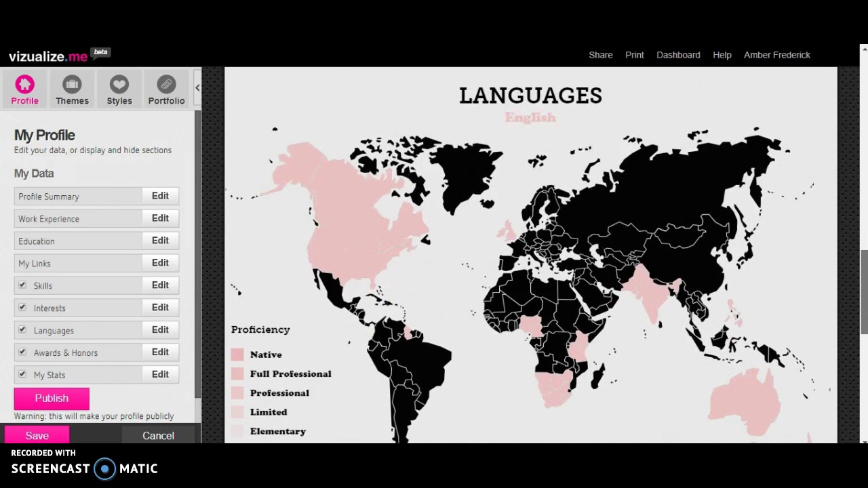Select the Full Professional proficiency swatch
The width and height of the screenshot is (868, 488).
coord(237,373)
